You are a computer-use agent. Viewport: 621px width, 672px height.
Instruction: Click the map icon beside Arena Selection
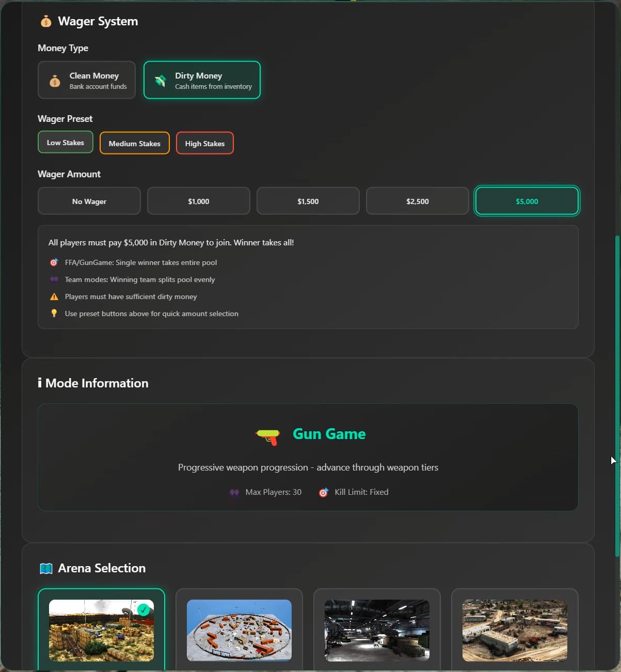tap(46, 568)
